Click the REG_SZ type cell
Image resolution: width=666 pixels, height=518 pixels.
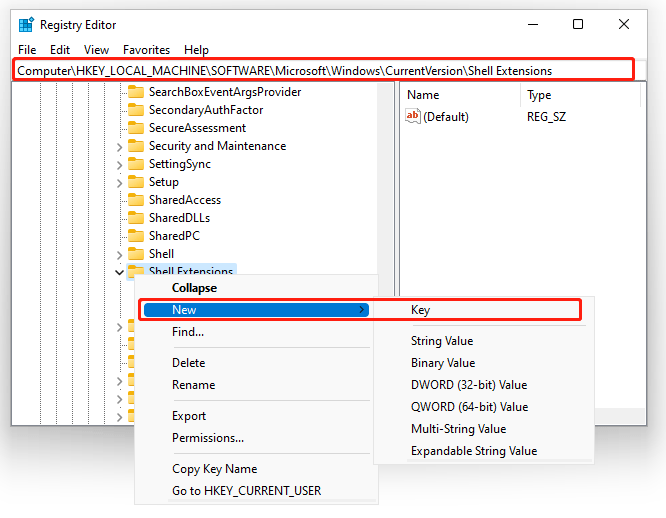pos(547,117)
